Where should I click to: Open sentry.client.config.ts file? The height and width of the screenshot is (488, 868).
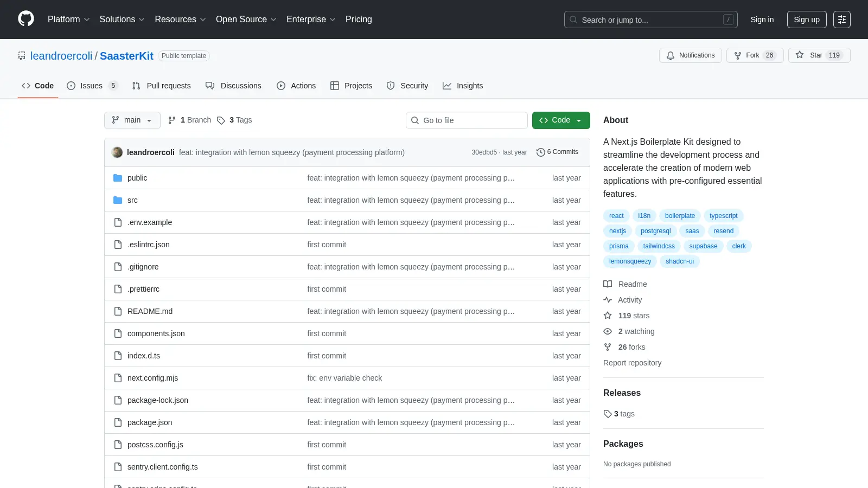pos(162,467)
